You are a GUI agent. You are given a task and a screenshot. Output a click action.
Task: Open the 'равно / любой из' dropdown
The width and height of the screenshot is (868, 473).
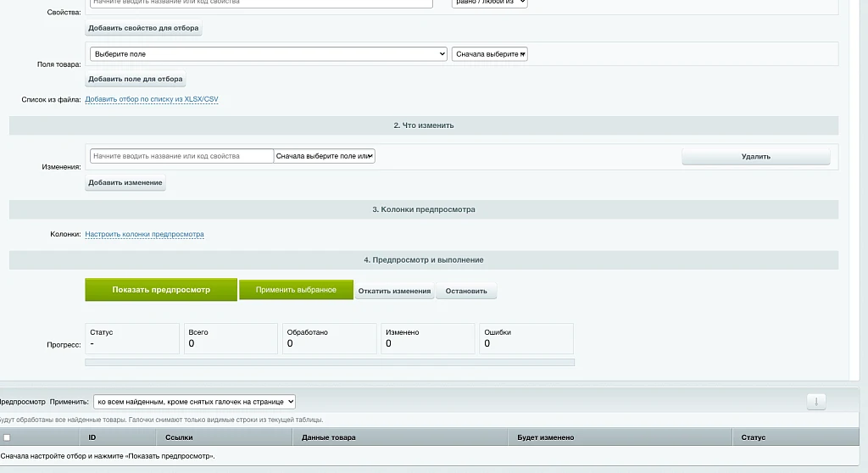[489, 3]
